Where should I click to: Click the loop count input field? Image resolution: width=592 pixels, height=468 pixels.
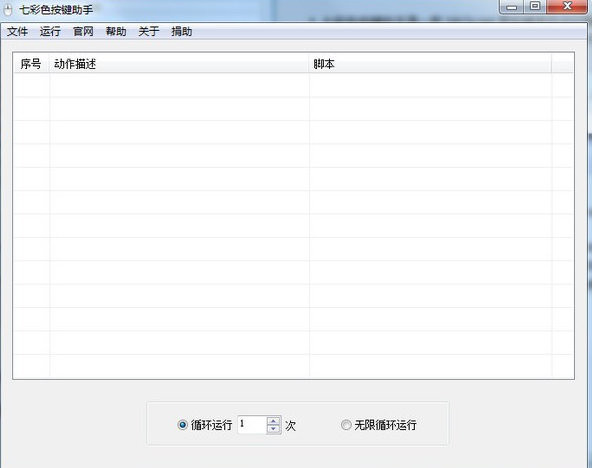click(x=252, y=425)
